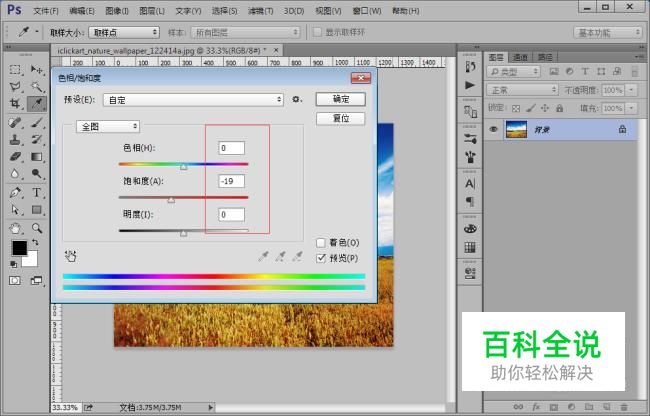
Task: Open the 基本功能 workspace dropdown
Action: click(x=608, y=32)
